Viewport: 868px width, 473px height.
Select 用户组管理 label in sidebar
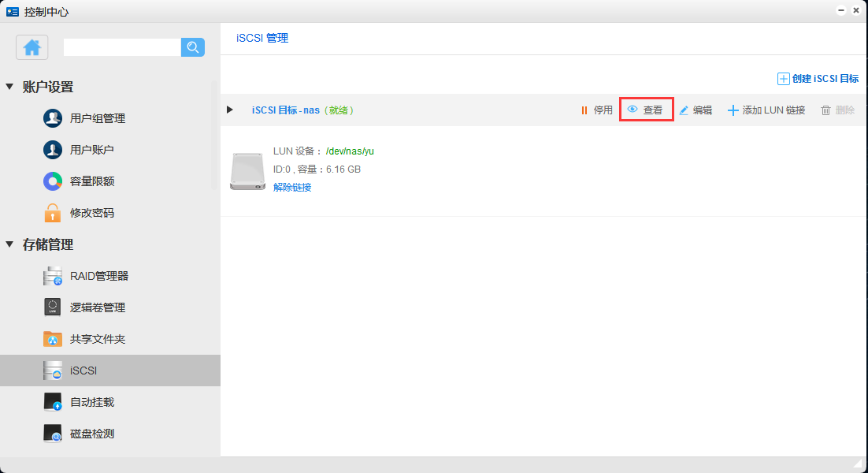point(98,118)
